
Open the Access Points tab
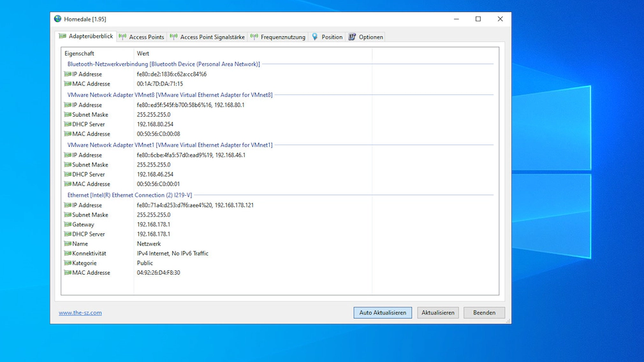[142, 37]
